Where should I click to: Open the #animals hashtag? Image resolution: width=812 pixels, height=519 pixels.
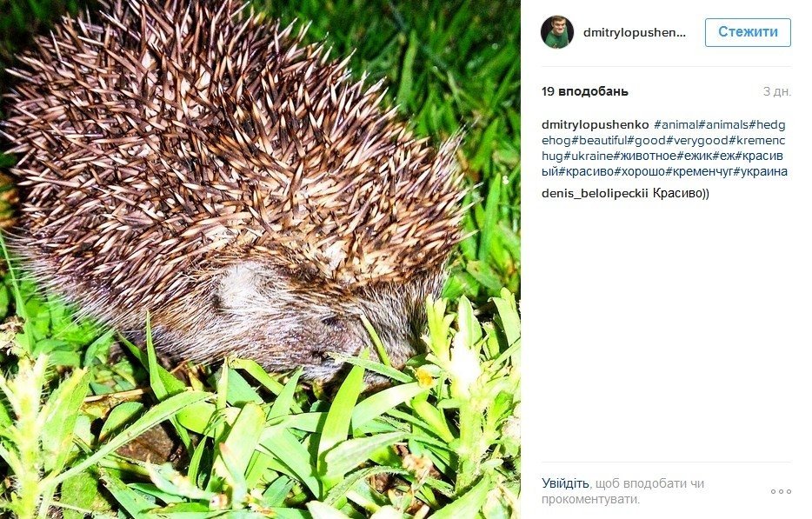(x=723, y=125)
